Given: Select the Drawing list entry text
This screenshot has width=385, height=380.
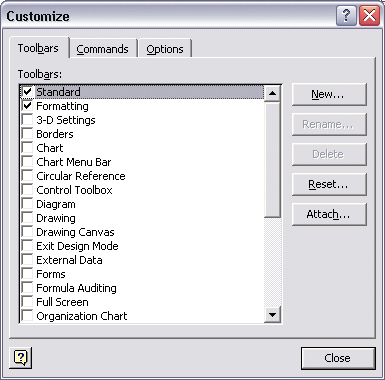Looking at the screenshot, I should pyautogui.click(x=56, y=218).
